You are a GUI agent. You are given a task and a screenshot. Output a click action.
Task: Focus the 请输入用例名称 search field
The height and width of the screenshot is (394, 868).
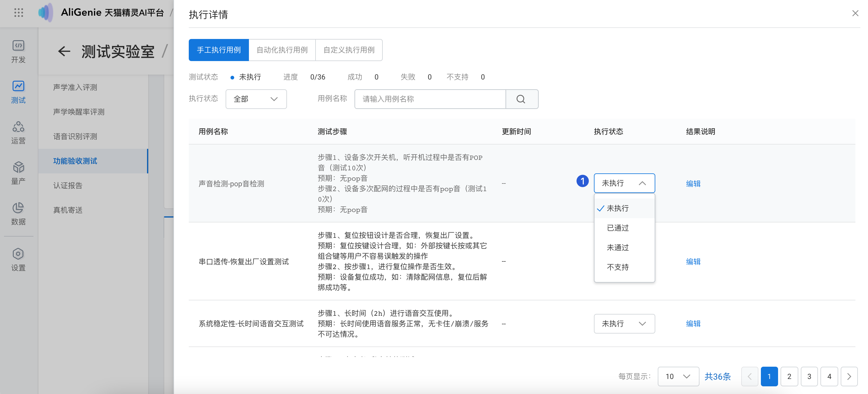[430, 99]
